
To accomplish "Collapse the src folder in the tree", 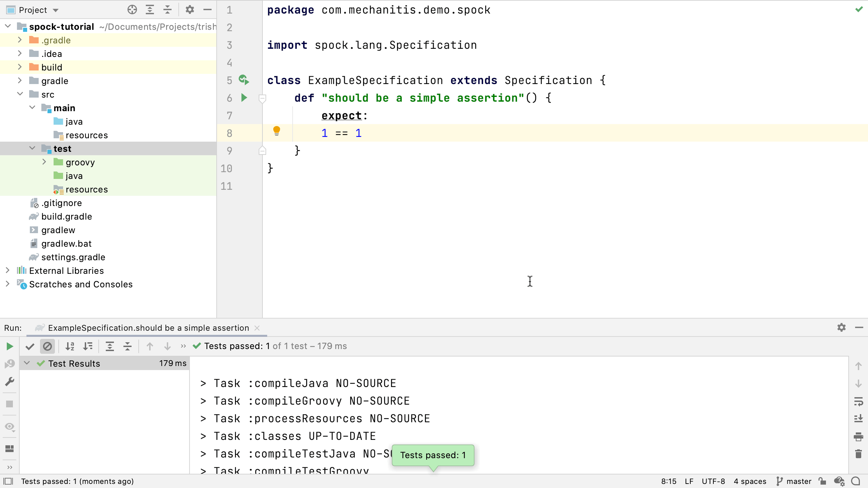I will (x=20, y=94).
